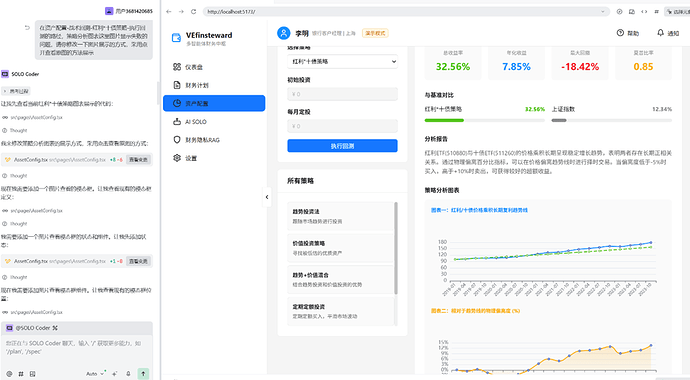Go back using the browser back arrow
Viewport: 690px width, 380px height.
[x=169, y=11]
